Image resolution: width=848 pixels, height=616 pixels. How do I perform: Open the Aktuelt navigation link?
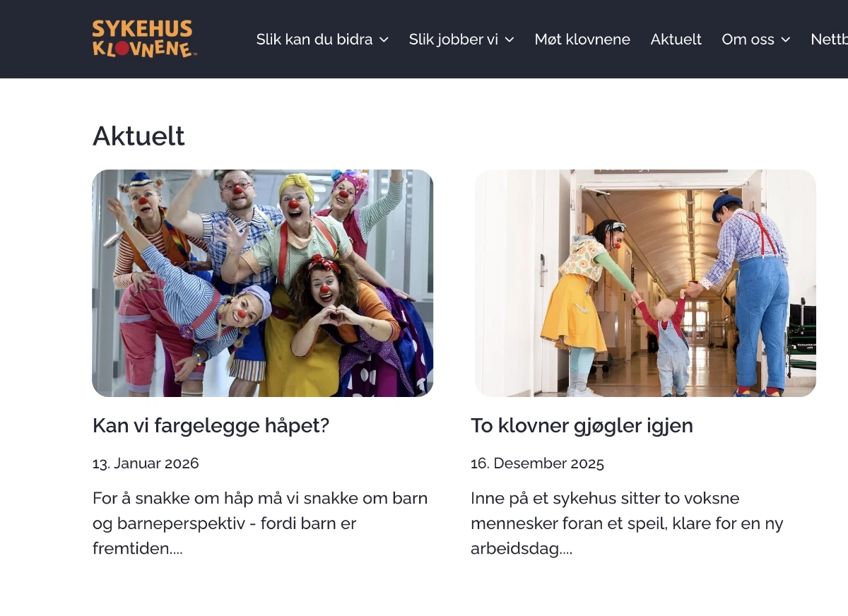click(x=676, y=40)
